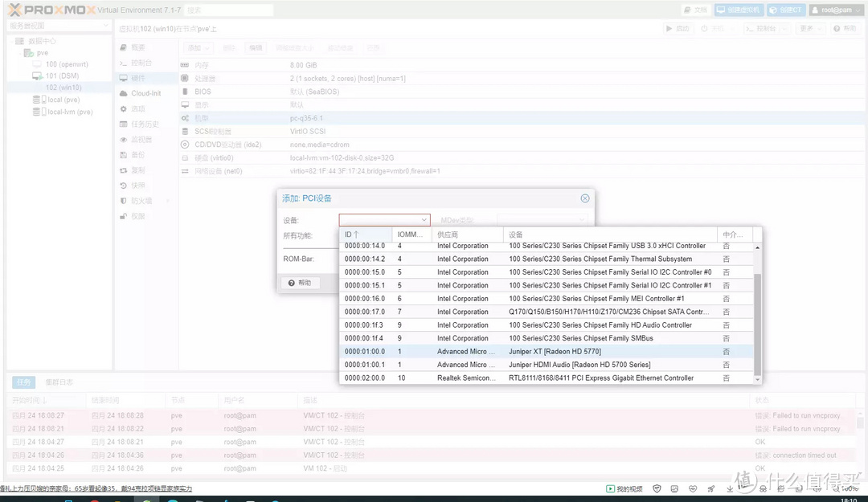This screenshot has height=502, width=868.
Task: Open the 控制台 console entry in VM sidebar
Action: click(x=135, y=63)
